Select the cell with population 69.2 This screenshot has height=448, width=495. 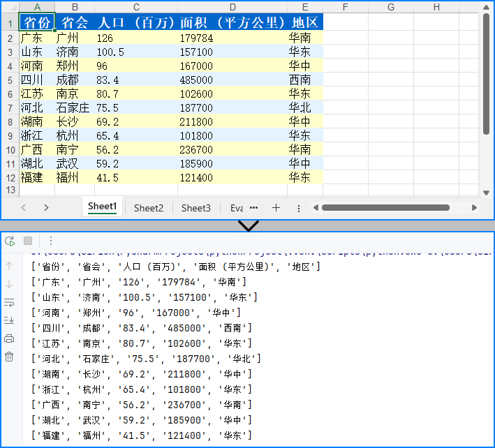click(136, 121)
